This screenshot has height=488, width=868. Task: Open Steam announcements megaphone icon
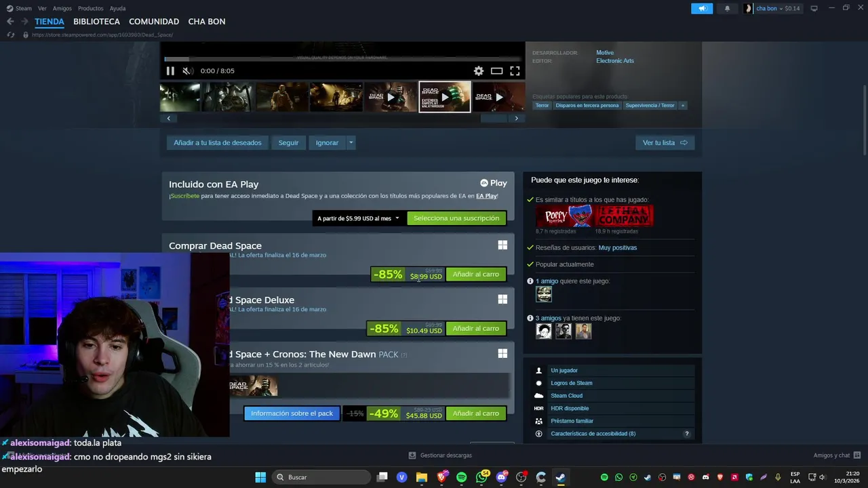coord(702,8)
